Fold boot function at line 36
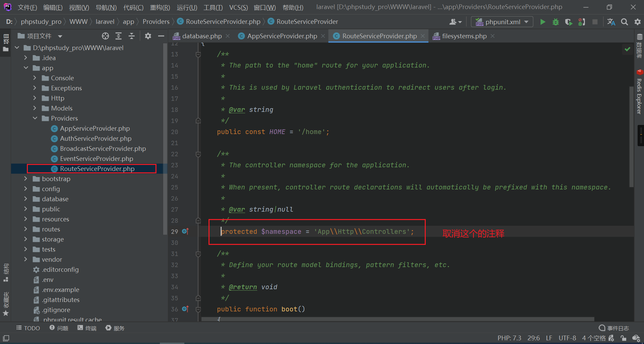Image resolution: width=644 pixels, height=344 pixels. point(198,309)
